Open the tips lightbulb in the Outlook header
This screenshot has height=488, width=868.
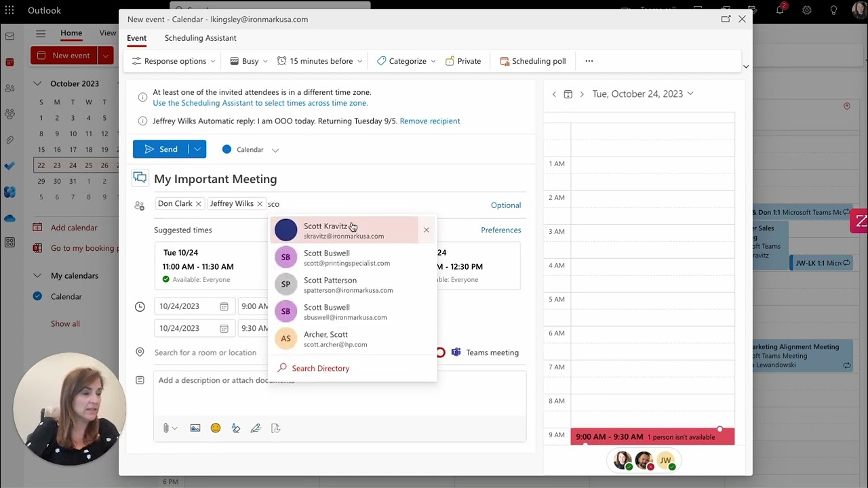(833, 10)
